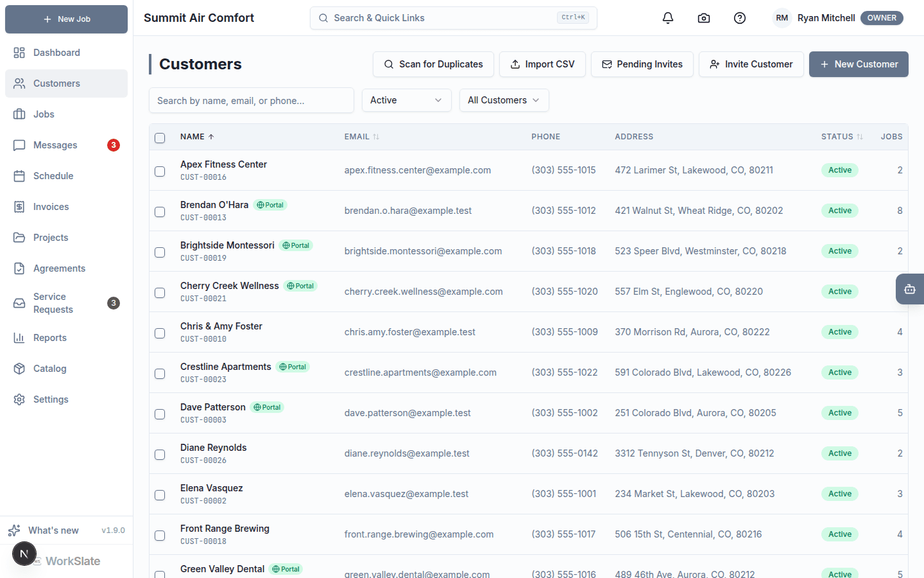
Task: Click email diane.reynolds@example.test
Action: (x=407, y=453)
